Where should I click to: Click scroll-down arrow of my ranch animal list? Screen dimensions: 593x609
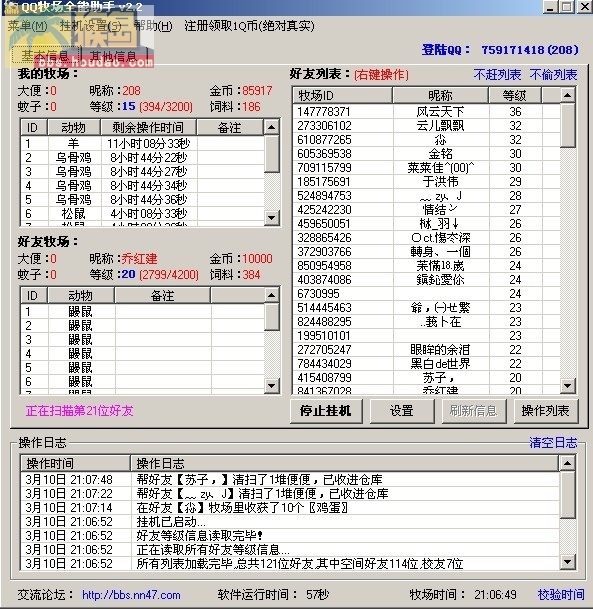(272, 218)
